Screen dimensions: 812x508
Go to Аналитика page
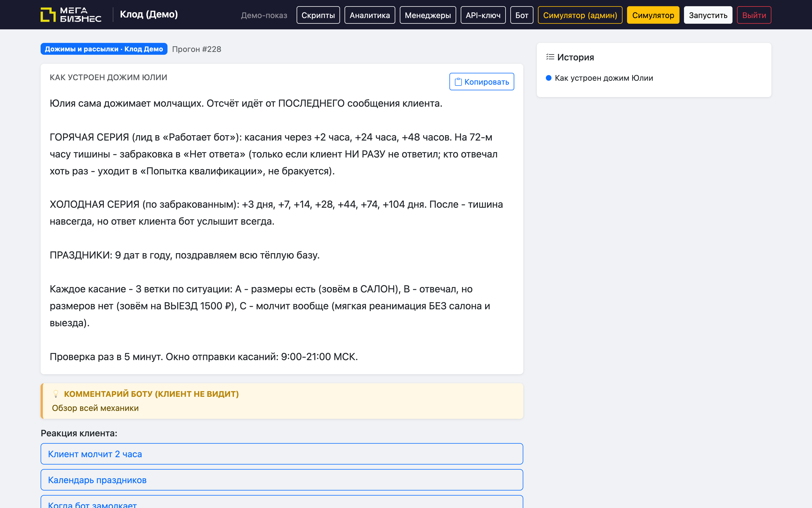coord(370,15)
